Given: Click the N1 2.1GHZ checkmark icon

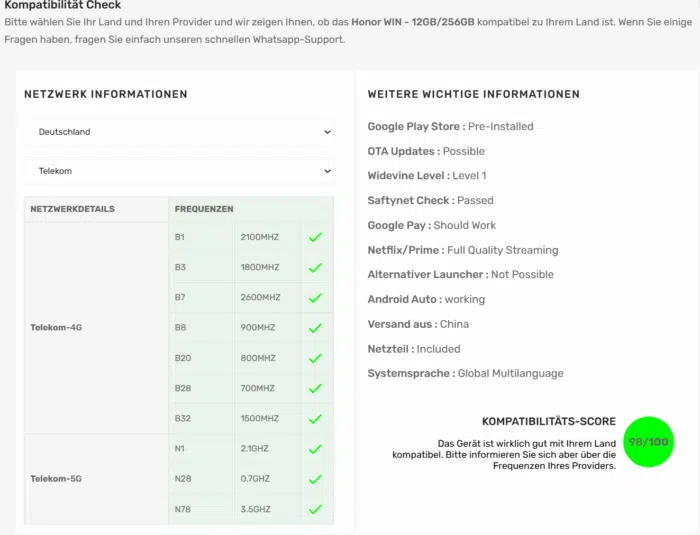Looking at the screenshot, I should (315, 449).
